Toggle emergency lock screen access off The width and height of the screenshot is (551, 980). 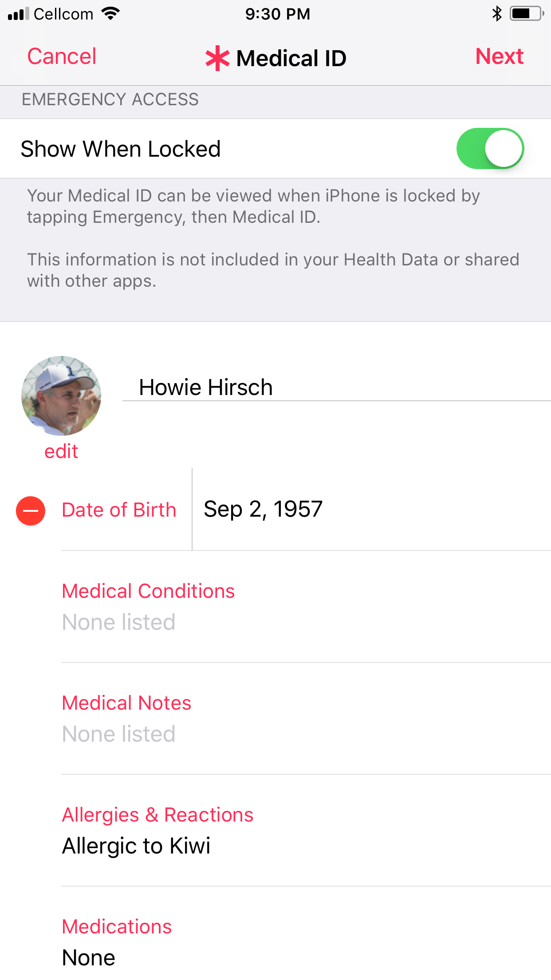[x=490, y=149]
